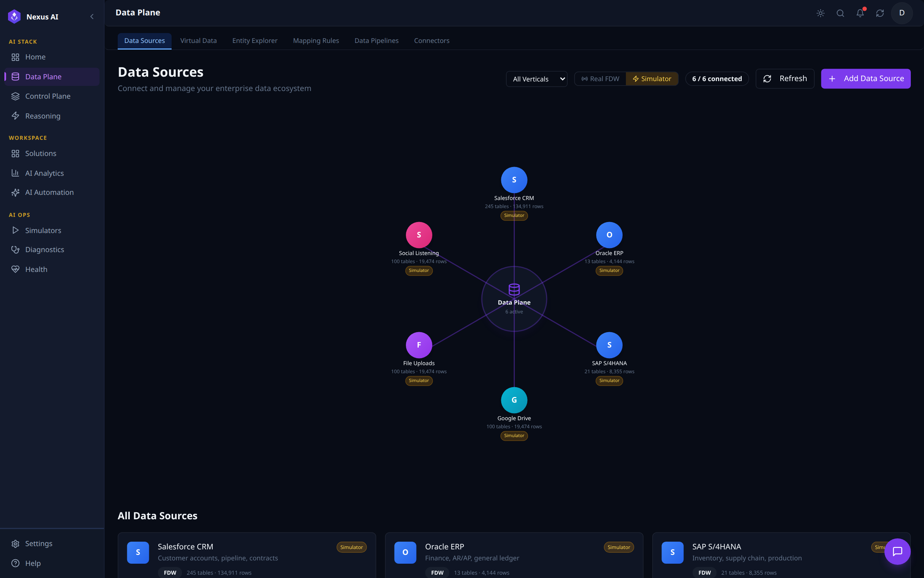
Task: Click the FDW tag on Salesforce CRM card
Action: click(170, 572)
